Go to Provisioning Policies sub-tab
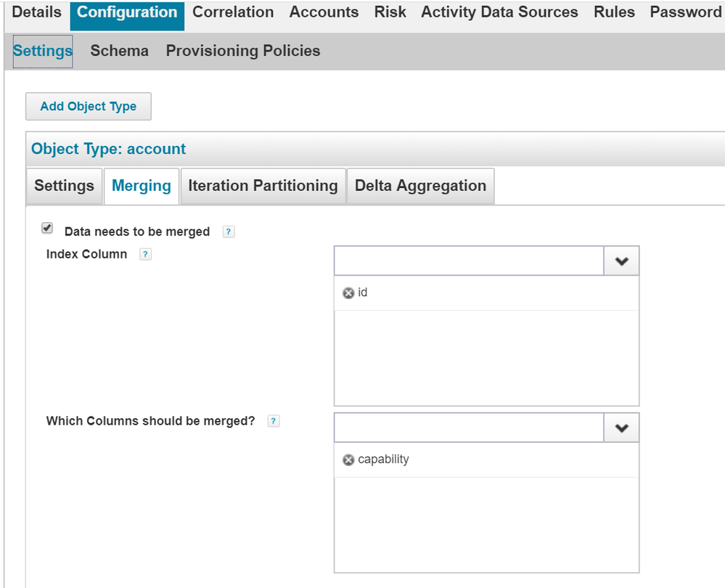This screenshot has height=588, width=725. (x=243, y=51)
